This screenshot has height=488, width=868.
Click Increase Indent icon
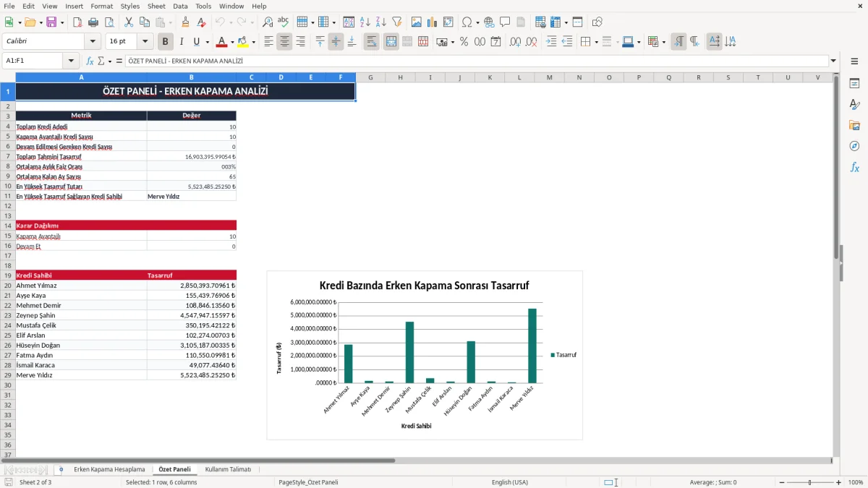[x=551, y=42]
